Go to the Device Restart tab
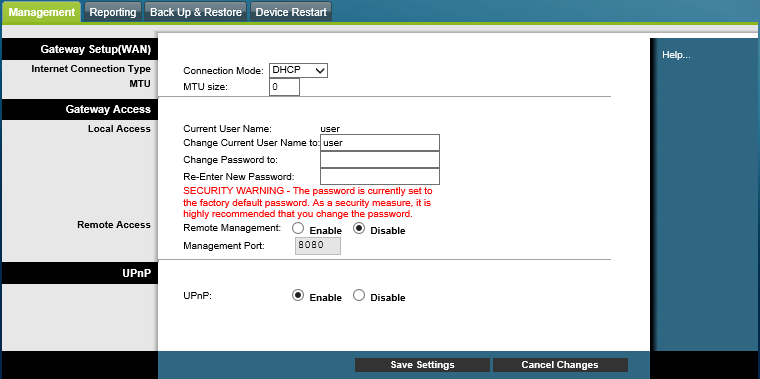The image size is (760, 379). (291, 12)
